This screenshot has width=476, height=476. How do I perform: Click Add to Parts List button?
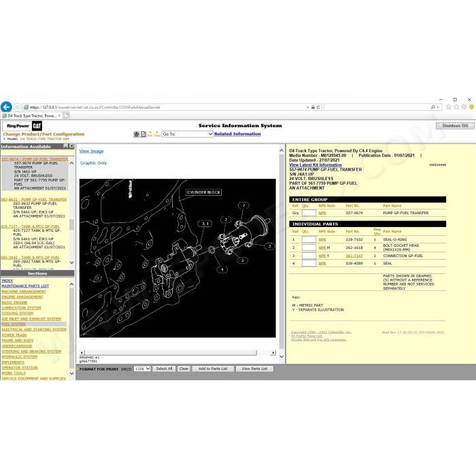click(213, 369)
